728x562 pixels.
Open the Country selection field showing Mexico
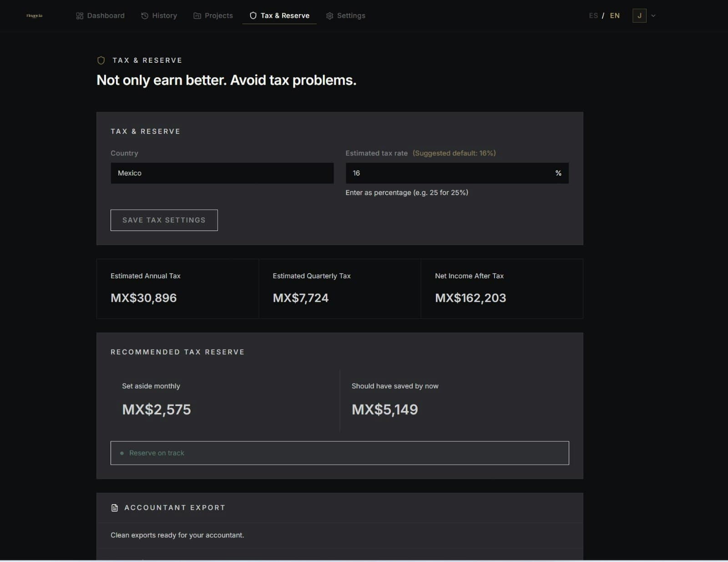click(x=222, y=173)
